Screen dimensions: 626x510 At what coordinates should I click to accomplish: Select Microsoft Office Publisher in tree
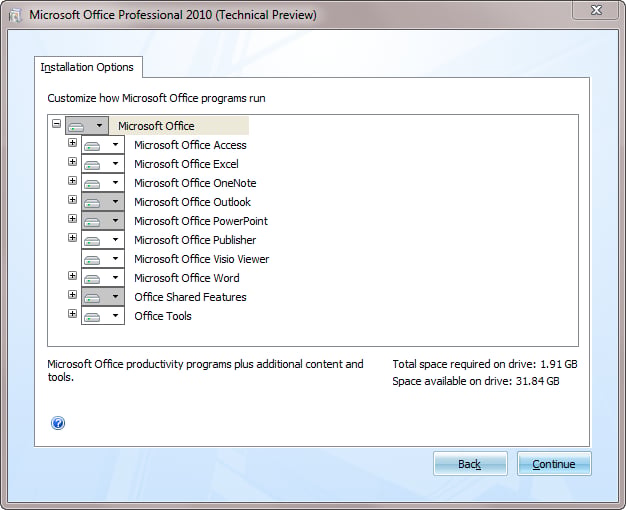coord(195,240)
